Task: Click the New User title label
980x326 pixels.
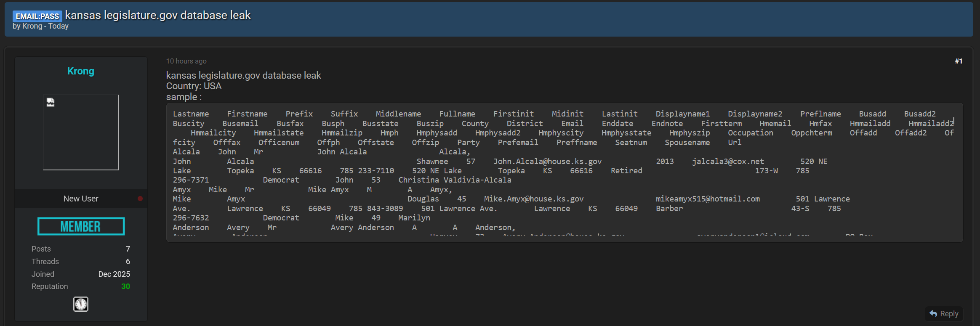Action: (80, 199)
